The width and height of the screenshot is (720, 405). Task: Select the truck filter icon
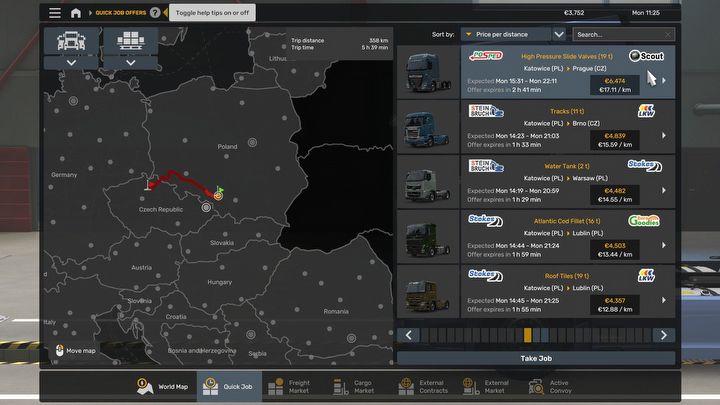click(71, 41)
